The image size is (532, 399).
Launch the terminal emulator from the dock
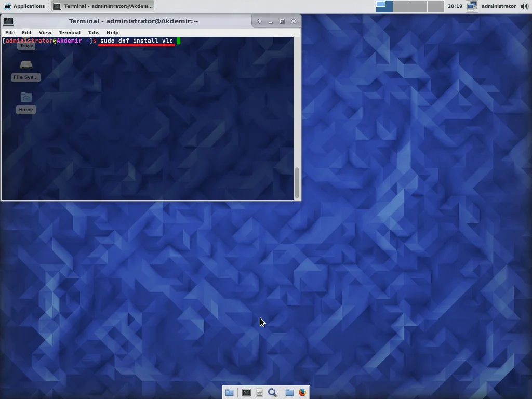coord(246,392)
